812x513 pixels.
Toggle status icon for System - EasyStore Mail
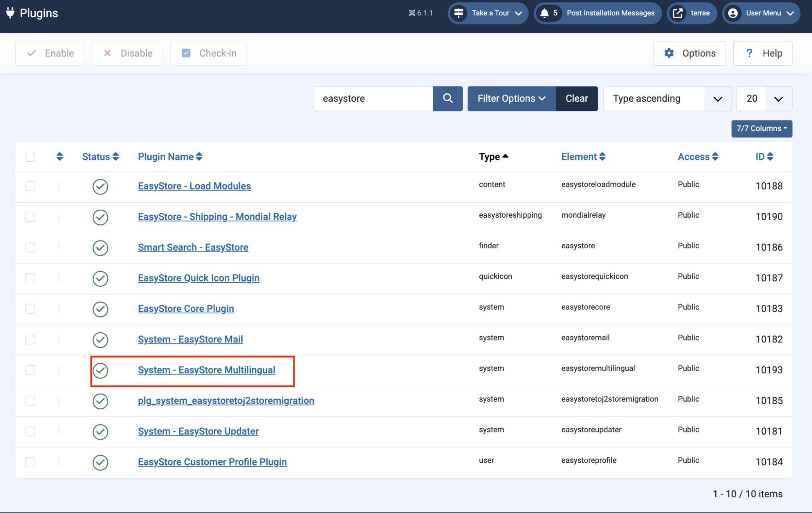coord(100,340)
